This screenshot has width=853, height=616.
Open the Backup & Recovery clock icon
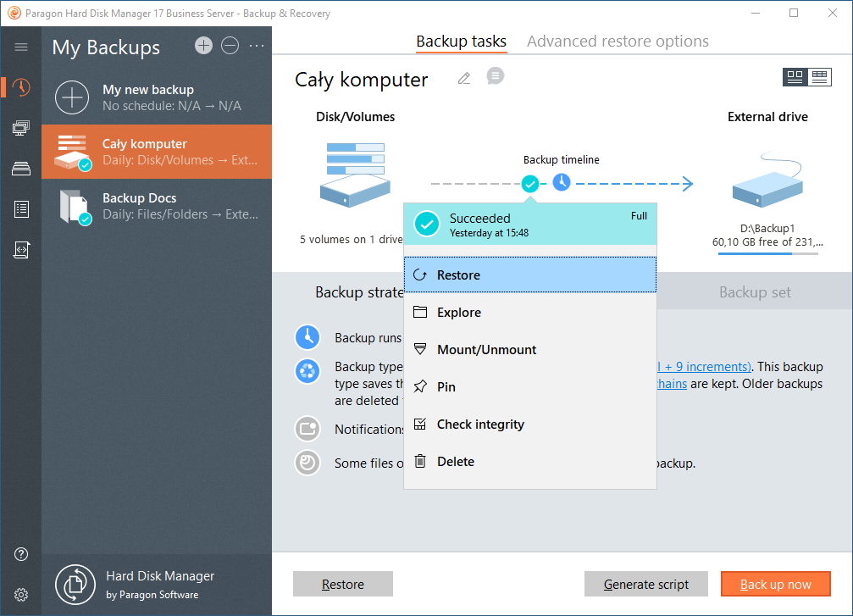tap(21, 87)
